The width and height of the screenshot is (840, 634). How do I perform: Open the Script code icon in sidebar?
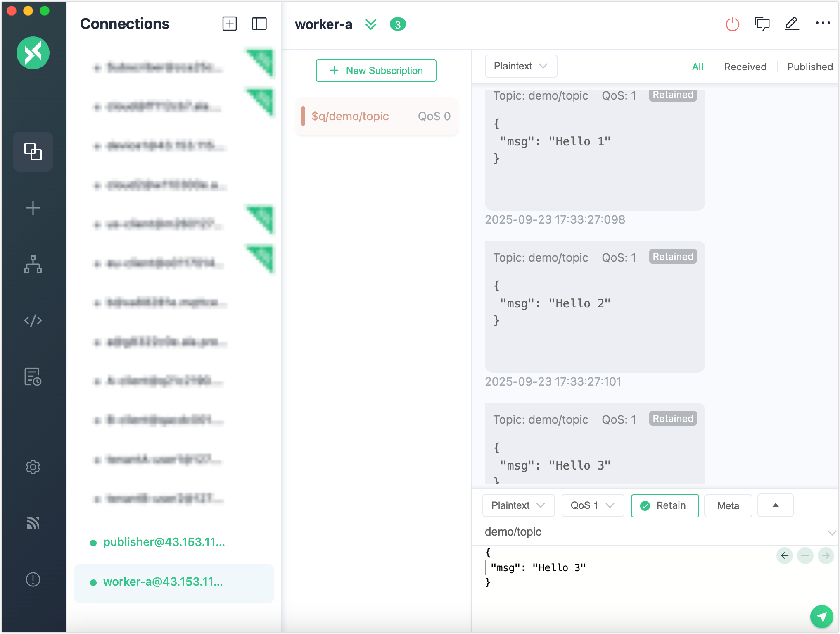[33, 320]
